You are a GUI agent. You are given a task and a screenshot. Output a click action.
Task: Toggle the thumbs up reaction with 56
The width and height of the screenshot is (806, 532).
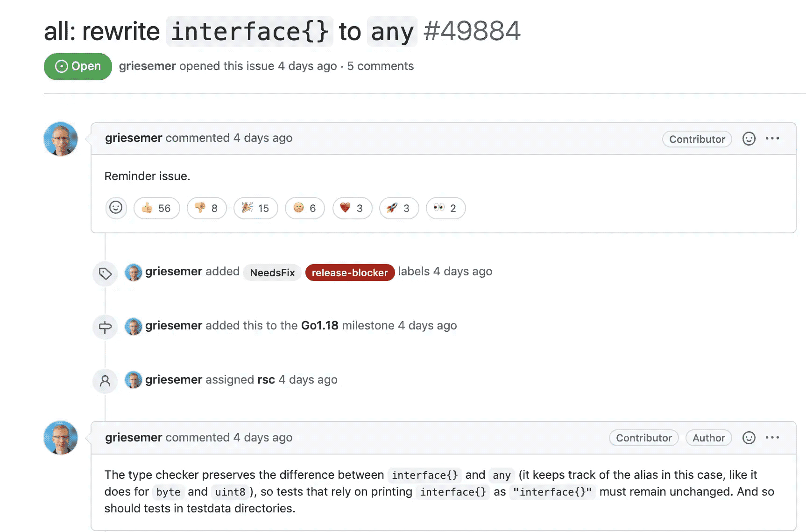(156, 208)
